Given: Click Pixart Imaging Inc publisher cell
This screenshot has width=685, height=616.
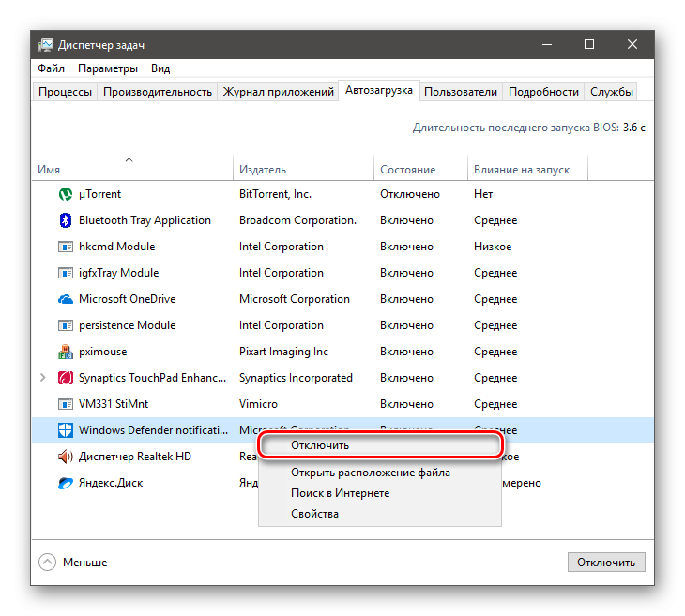Looking at the screenshot, I should click(283, 352).
